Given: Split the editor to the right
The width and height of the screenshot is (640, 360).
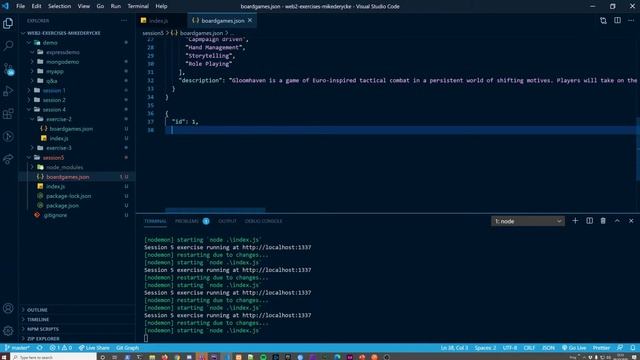Looking at the screenshot, I should tap(617, 20).
